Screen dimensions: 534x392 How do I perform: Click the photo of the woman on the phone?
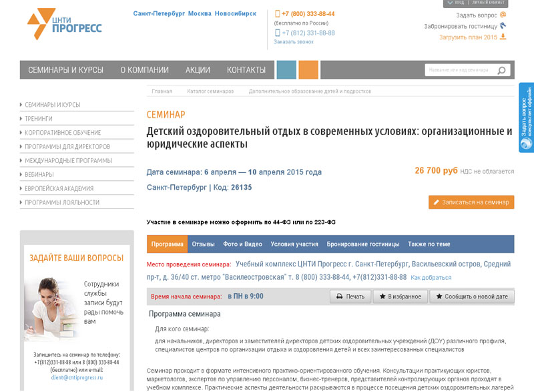point(52,309)
